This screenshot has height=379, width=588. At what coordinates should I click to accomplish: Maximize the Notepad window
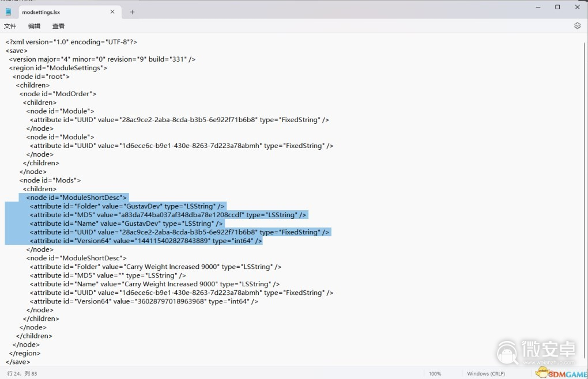pos(557,7)
